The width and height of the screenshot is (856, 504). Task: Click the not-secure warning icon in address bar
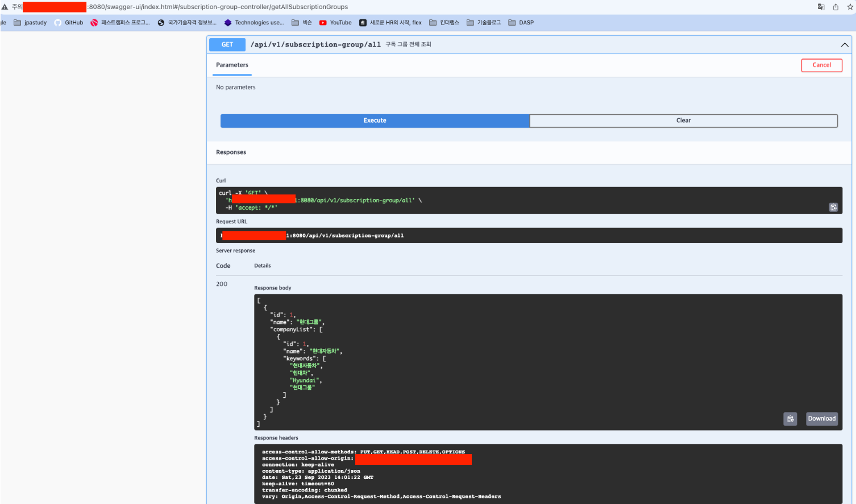5,7
